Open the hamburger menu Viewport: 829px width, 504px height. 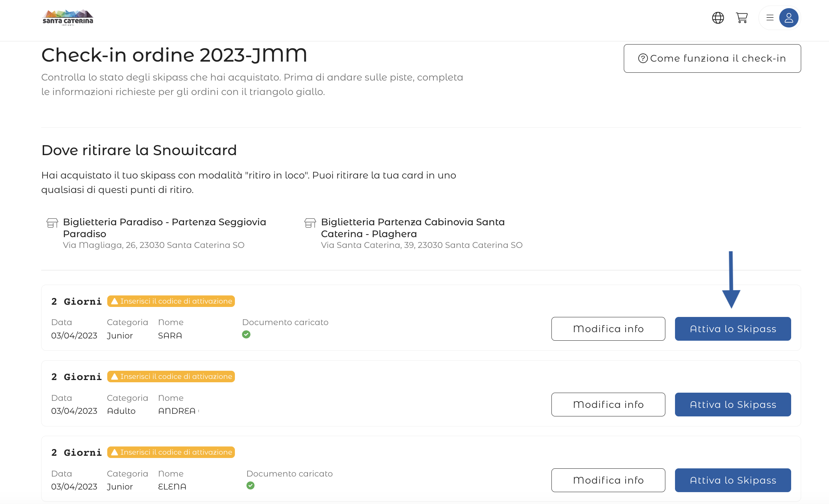[x=770, y=18]
